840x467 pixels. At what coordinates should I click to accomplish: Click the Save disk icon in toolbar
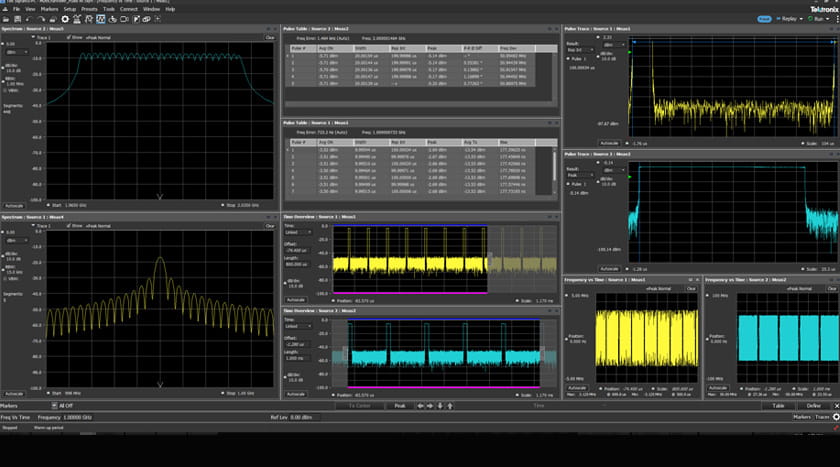19,18
